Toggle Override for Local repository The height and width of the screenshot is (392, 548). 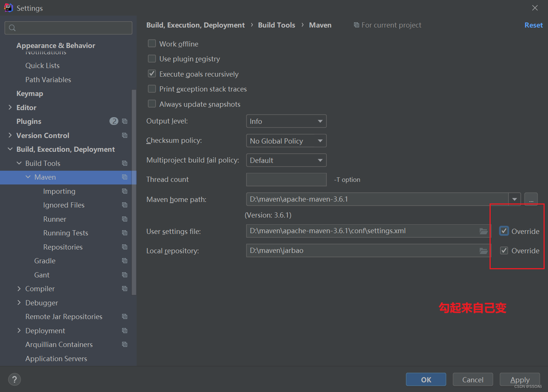click(x=504, y=250)
